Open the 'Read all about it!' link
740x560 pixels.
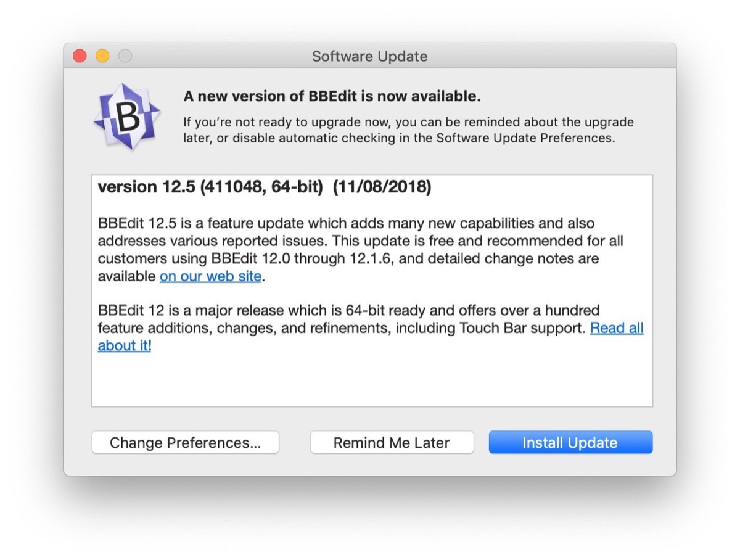(616, 328)
